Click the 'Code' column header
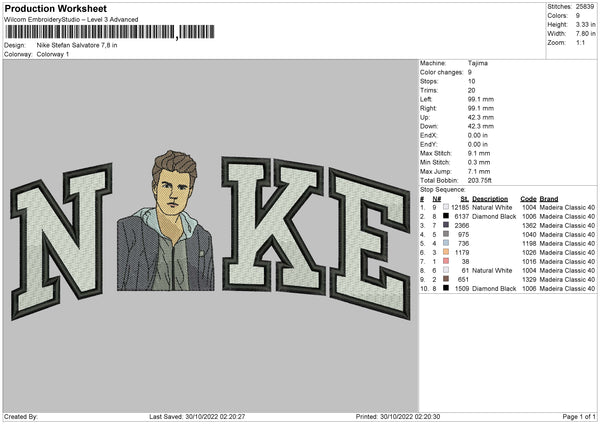Screen dimensions: 600x424 coord(528,199)
